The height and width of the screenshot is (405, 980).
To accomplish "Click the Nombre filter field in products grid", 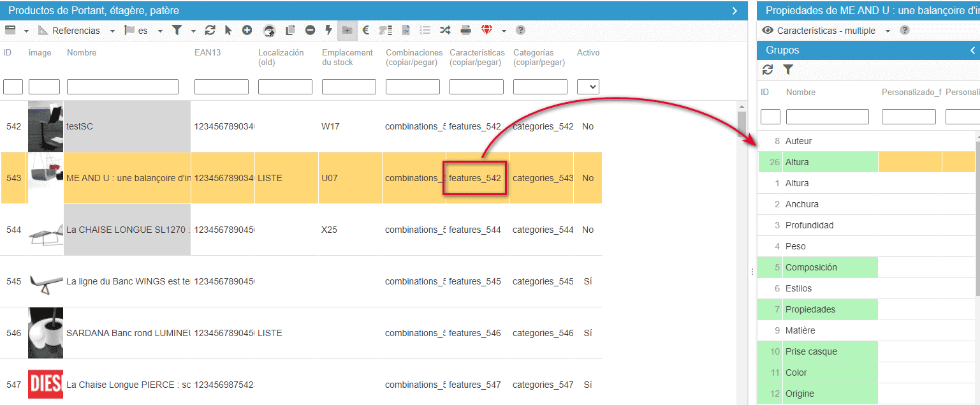I will (122, 87).
